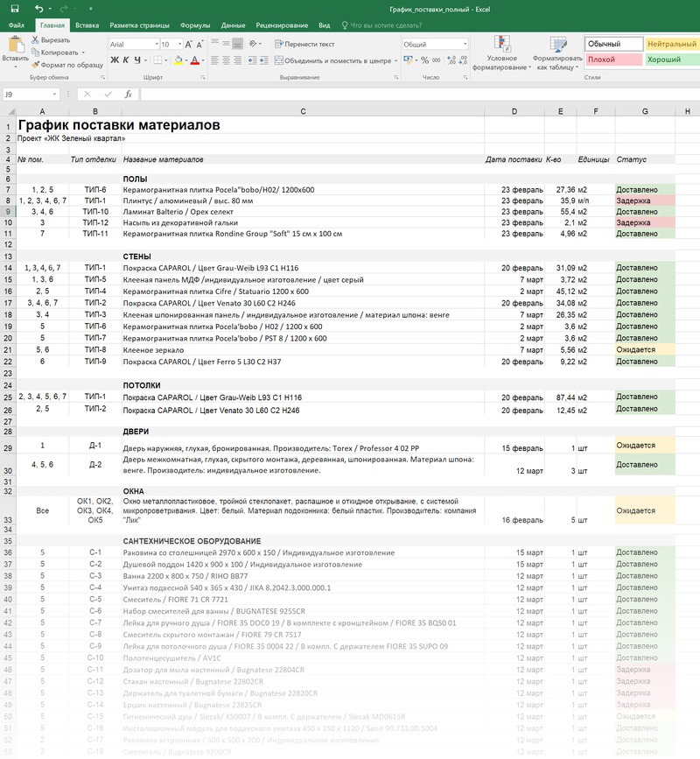Screen dimensions: 700x759
Task: Align text to bottom of cell
Action: [237, 43]
